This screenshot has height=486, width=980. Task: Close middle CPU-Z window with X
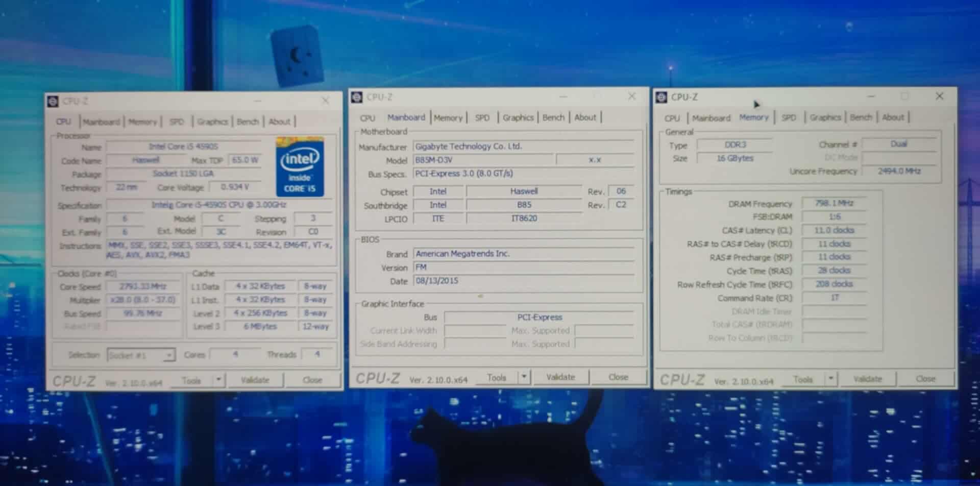pos(632,96)
